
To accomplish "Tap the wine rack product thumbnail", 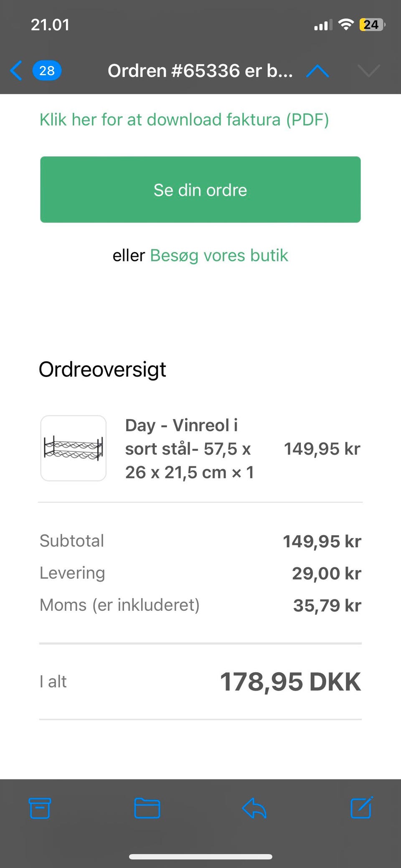I will pyautogui.click(x=74, y=448).
